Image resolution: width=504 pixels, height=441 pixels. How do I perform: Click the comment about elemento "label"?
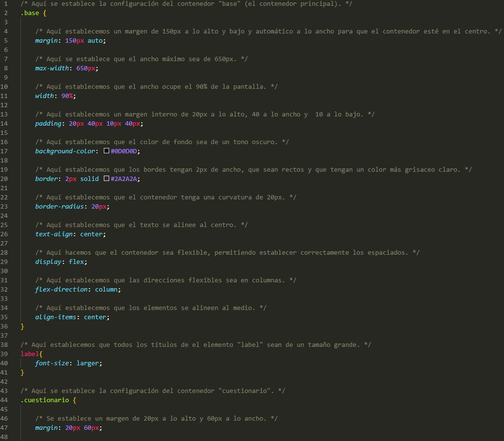196,344
